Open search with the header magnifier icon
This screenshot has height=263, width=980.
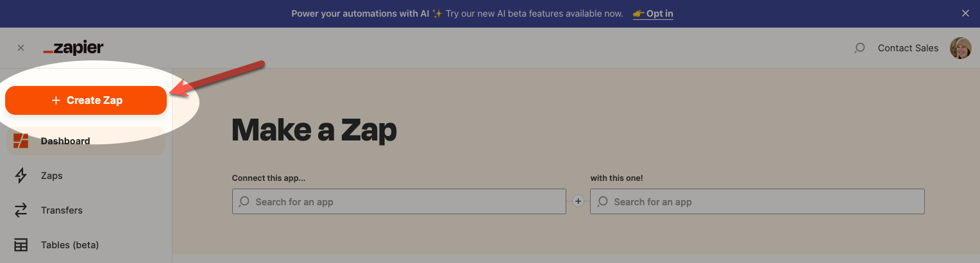pos(859,48)
